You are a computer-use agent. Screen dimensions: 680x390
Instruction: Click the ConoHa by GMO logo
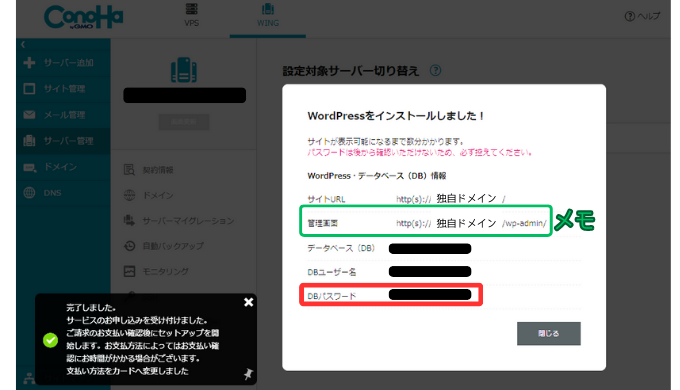pos(83,17)
